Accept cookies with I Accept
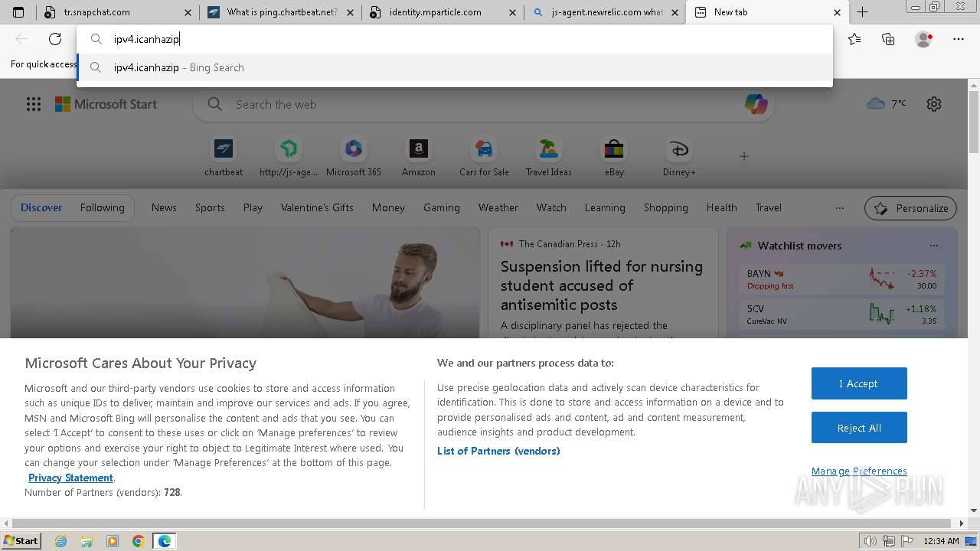Screen dimensions: 980x551 tap(859, 383)
